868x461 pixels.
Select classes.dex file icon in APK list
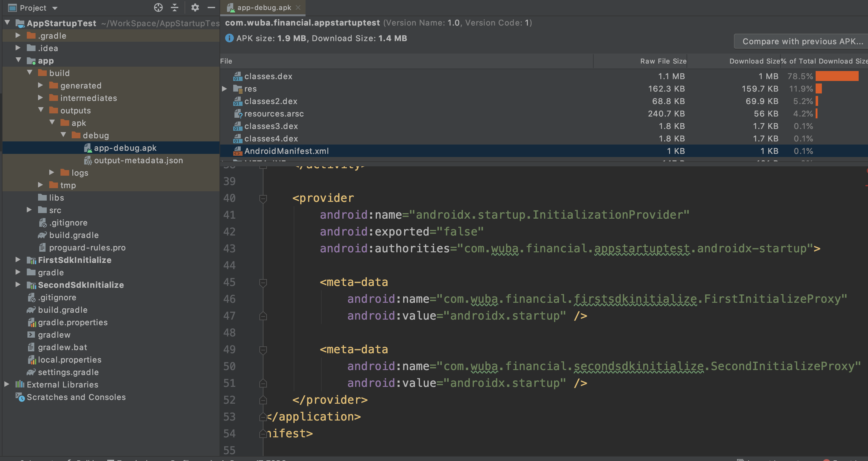tap(238, 76)
